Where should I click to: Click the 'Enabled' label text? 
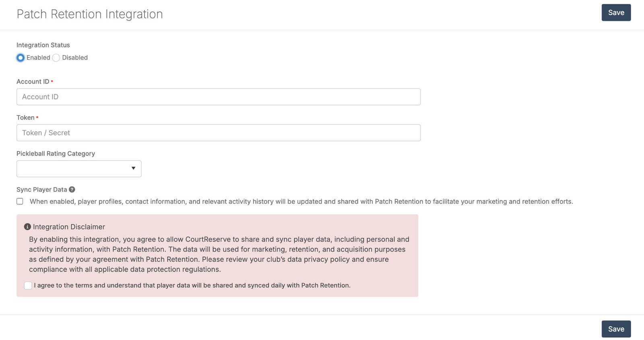click(x=38, y=58)
